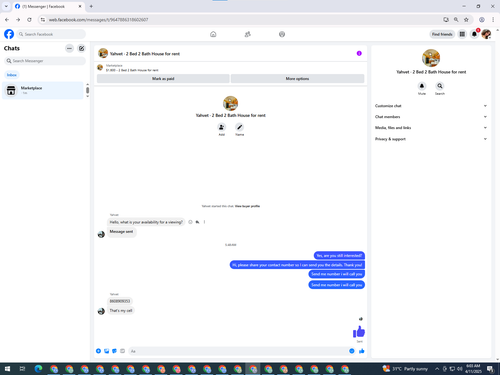Image resolution: width=500 pixels, height=375 pixels.
Task: Open the account profile picture menu
Action: [486, 34]
